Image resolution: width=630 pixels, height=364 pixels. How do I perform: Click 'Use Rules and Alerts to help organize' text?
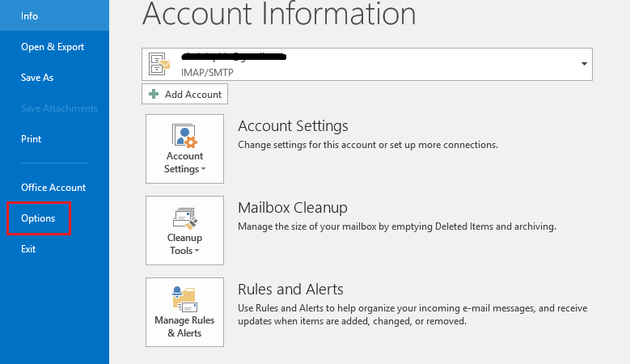pos(412,315)
